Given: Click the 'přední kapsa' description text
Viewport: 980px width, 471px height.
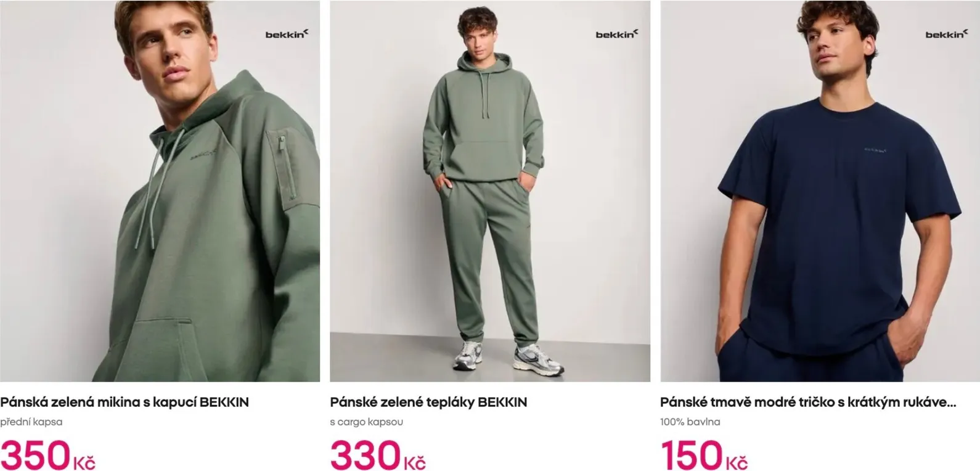Looking at the screenshot, I should point(31,422).
